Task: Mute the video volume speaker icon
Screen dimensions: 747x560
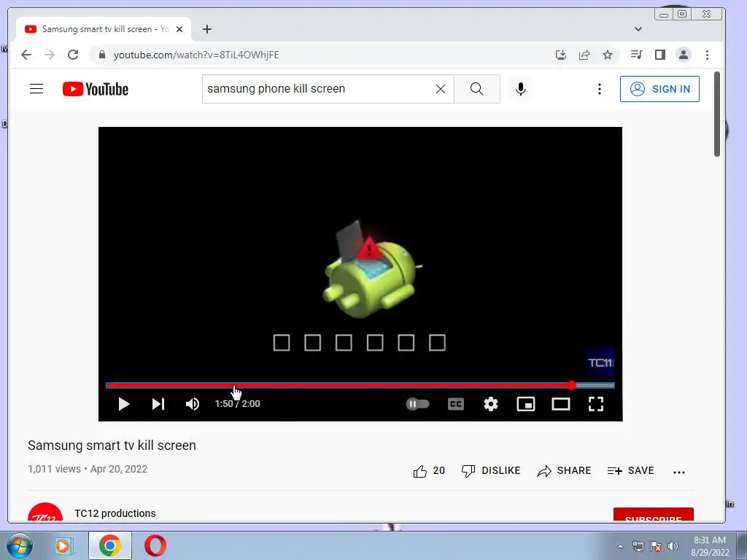Action: (x=193, y=404)
